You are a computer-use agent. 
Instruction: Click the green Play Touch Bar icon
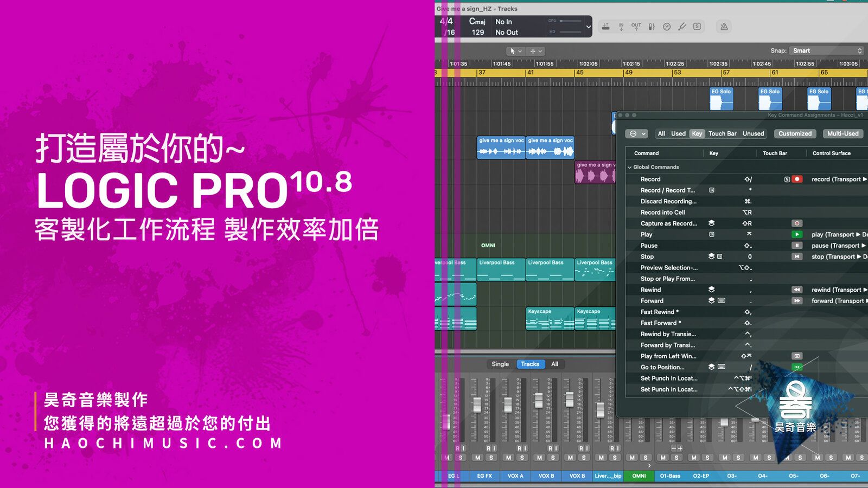[x=797, y=234]
